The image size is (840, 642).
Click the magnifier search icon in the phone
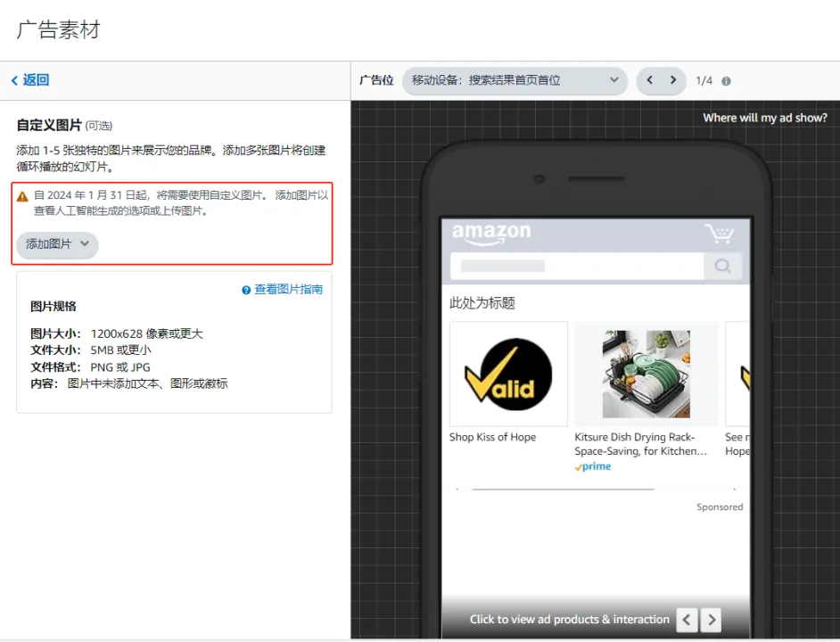point(722,266)
